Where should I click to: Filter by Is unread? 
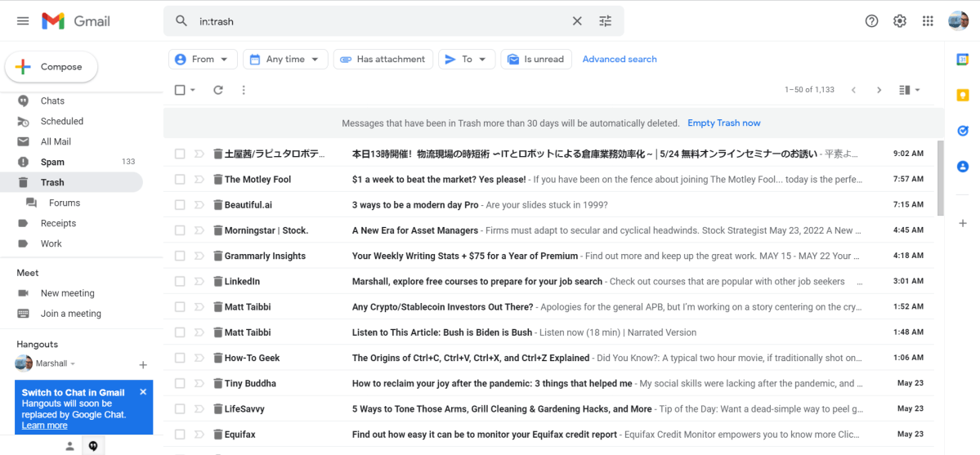[536, 60]
